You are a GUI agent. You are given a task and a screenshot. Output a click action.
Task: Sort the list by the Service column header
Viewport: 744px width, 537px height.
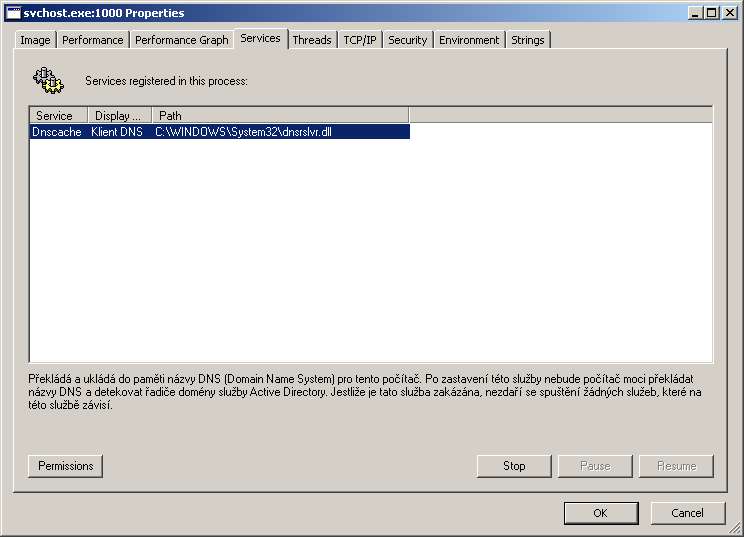[58, 115]
